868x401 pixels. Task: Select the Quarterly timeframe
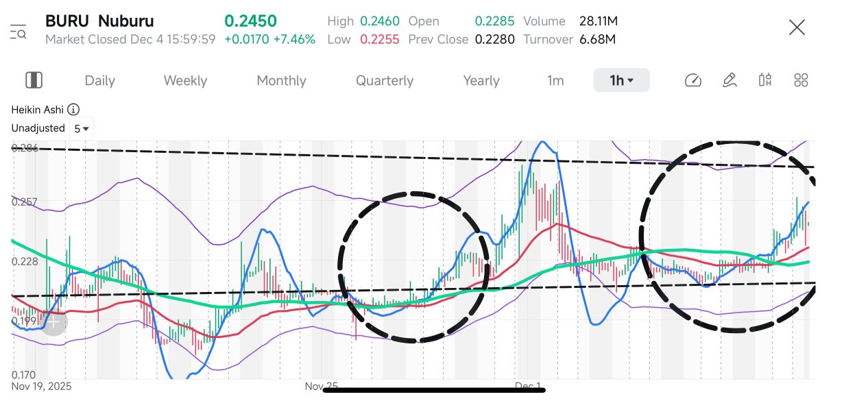pyautogui.click(x=385, y=81)
